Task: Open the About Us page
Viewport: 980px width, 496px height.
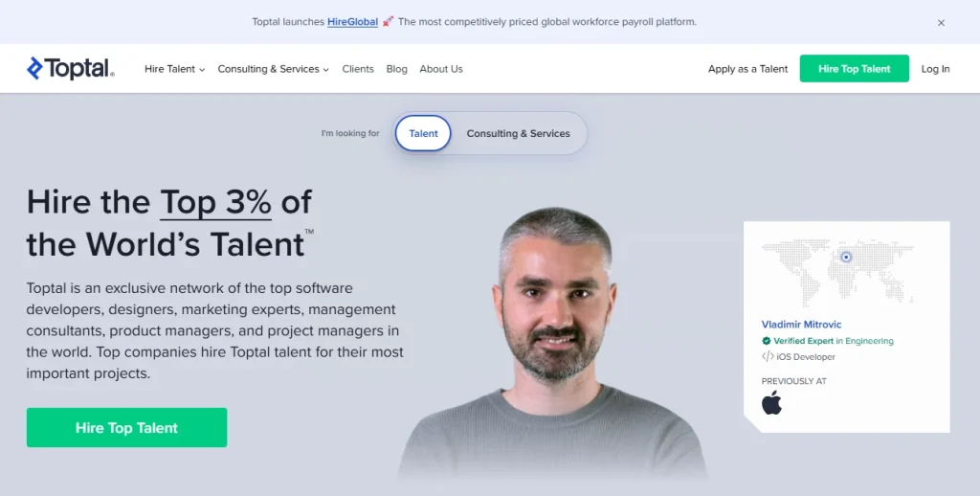Action: 441,69
